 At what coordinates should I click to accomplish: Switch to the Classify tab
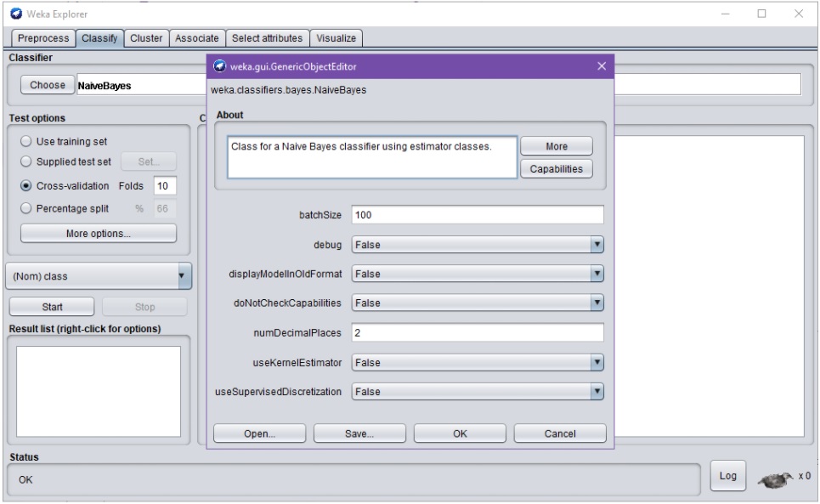tap(99, 38)
